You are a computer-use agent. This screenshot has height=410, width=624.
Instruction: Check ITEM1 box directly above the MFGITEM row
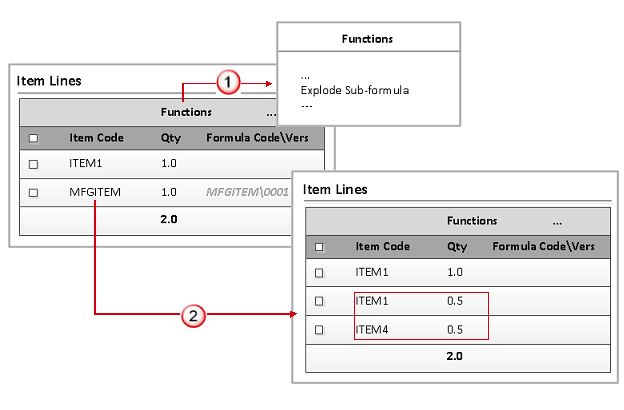tap(33, 164)
